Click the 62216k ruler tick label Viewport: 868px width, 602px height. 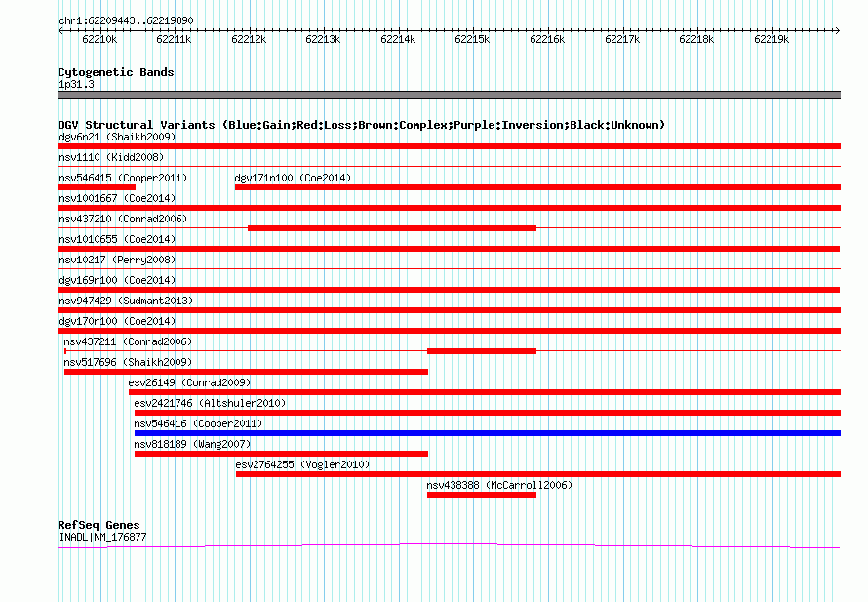tap(547, 39)
